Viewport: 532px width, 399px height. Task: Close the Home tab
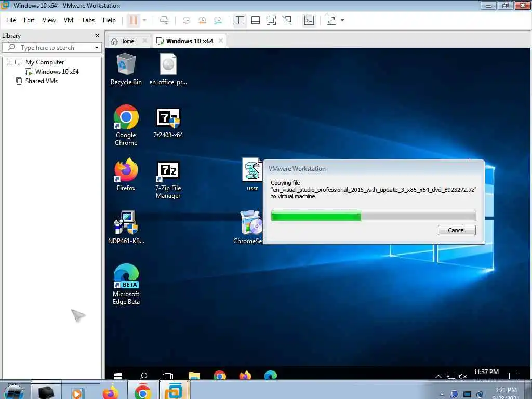pos(145,41)
